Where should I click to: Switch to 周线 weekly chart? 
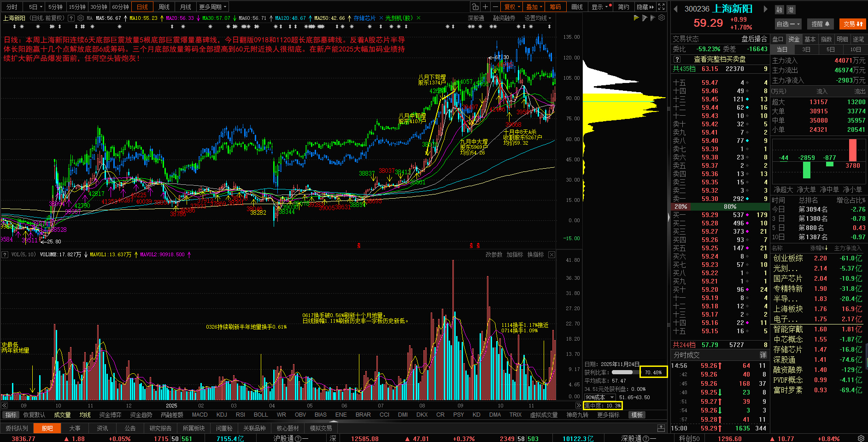pyautogui.click(x=164, y=7)
